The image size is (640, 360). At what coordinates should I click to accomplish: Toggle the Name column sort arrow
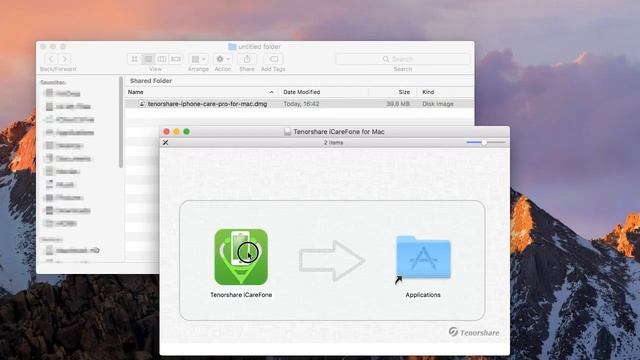271,92
